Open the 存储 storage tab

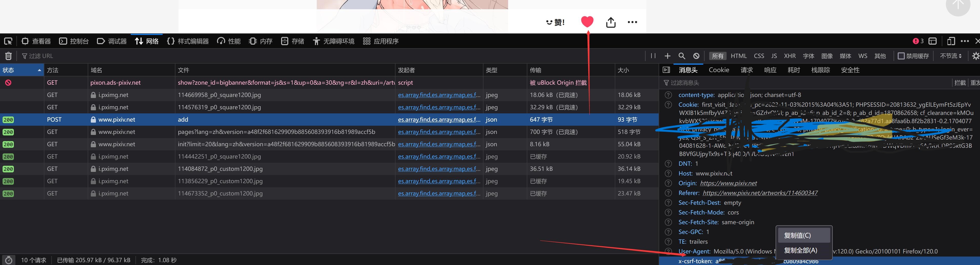click(x=293, y=41)
